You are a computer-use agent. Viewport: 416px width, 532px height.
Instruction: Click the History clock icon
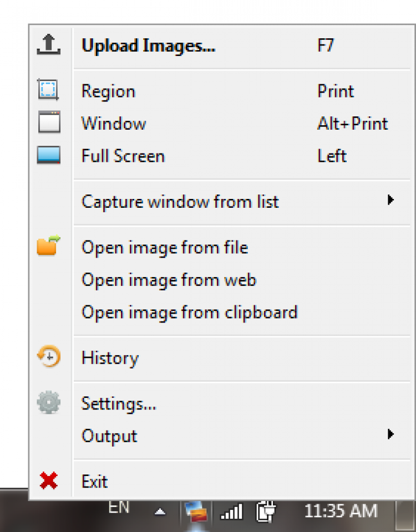49,357
